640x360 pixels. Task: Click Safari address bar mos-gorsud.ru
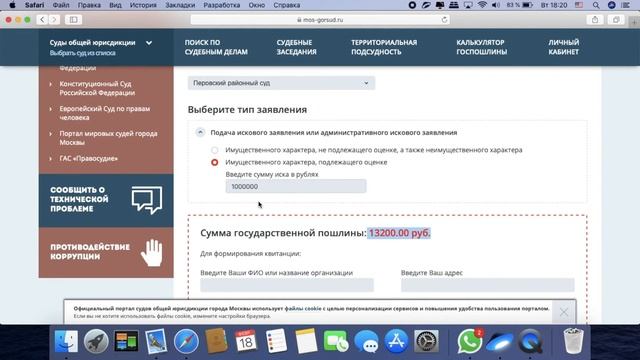(x=320, y=20)
